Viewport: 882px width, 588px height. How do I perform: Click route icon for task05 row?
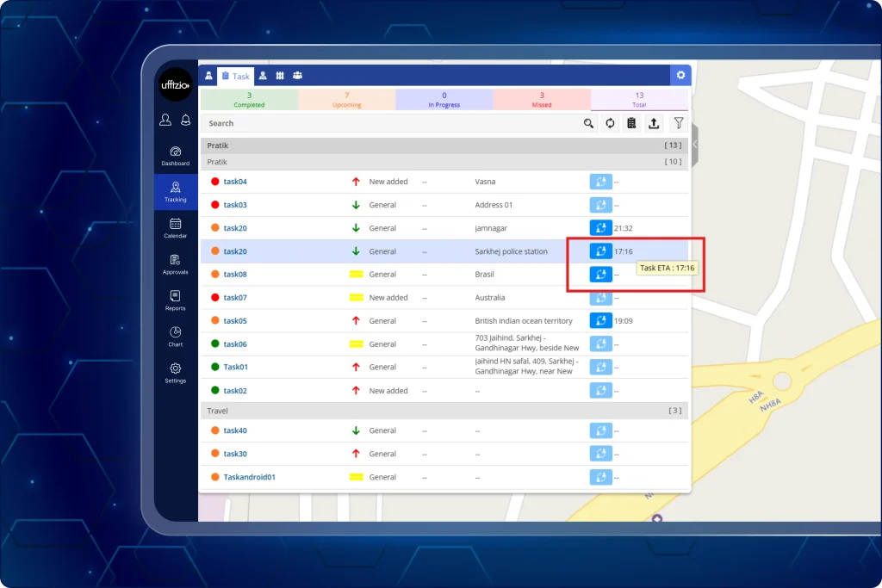pyautogui.click(x=600, y=320)
